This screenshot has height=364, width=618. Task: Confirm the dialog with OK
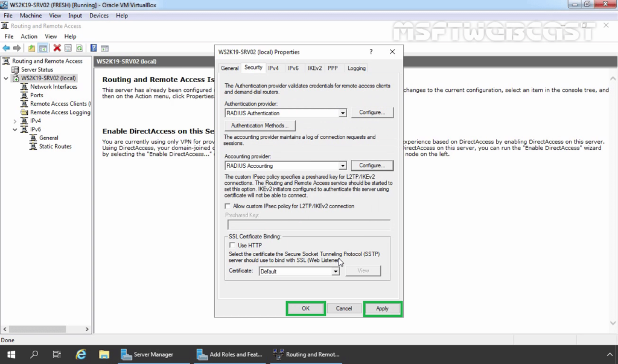point(306,309)
